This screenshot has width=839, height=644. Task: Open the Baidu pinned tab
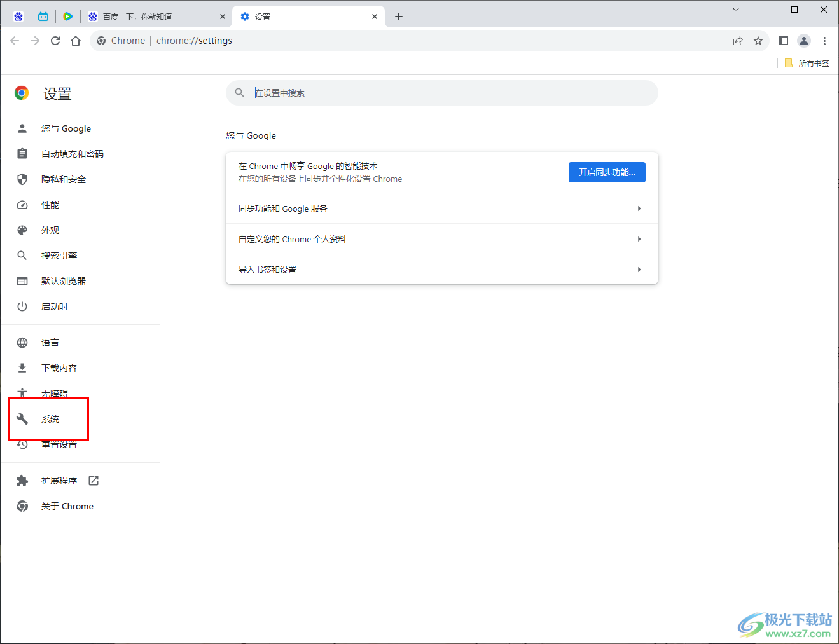[18, 17]
